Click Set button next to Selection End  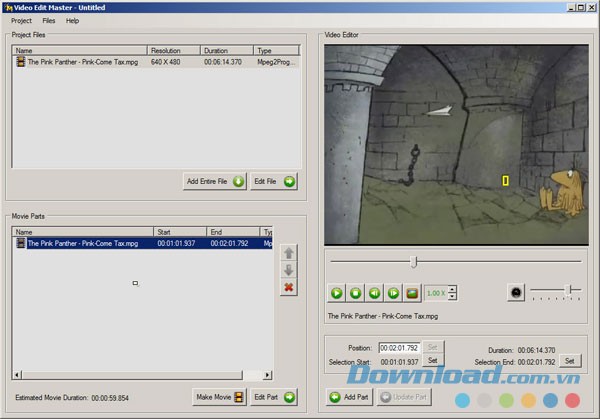click(x=570, y=361)
